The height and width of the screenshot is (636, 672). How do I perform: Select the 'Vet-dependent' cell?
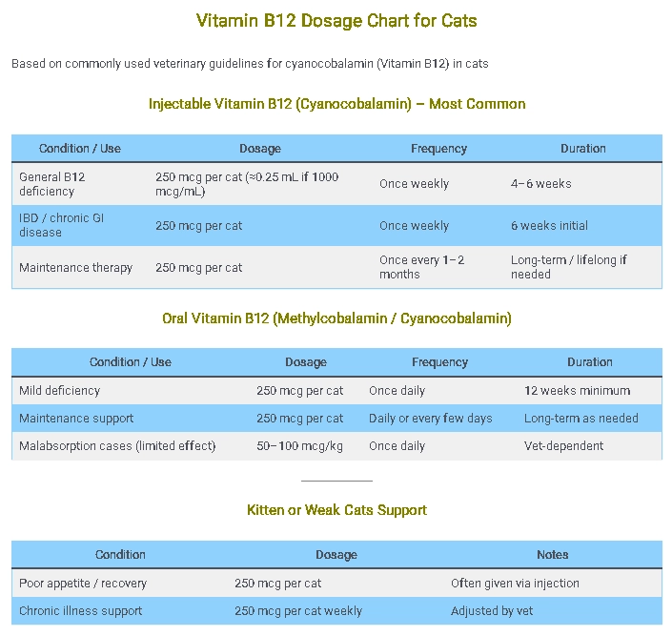(x=563, y=446)
